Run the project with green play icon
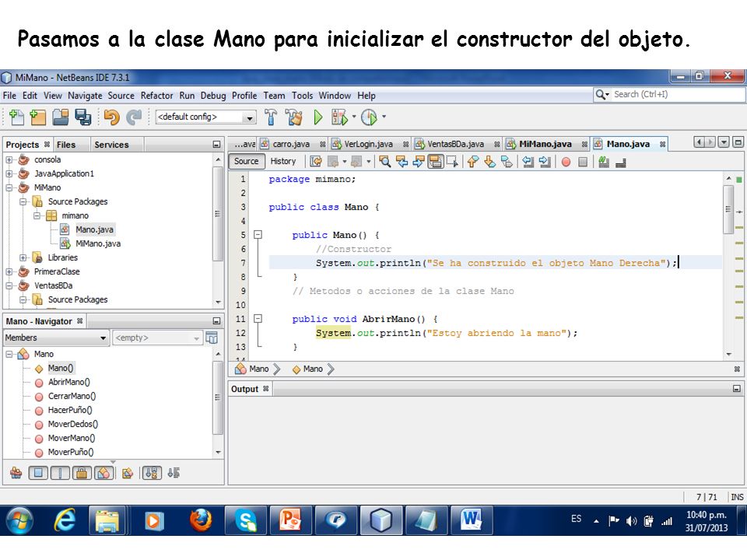 [317, 117]
